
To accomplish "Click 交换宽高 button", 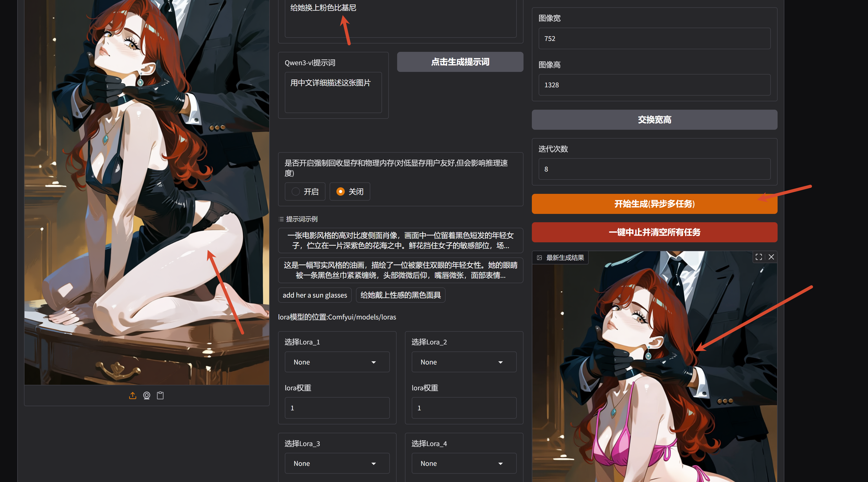I will point(654,120).
